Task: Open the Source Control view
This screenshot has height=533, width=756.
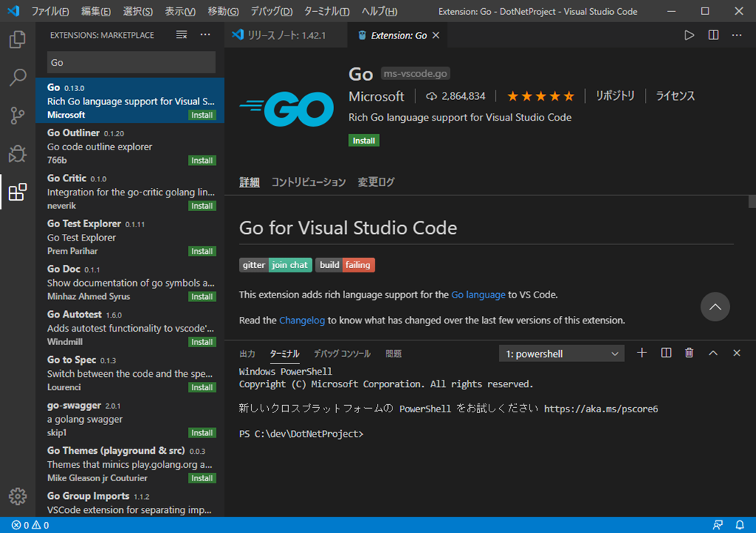Action: [17, 115]
